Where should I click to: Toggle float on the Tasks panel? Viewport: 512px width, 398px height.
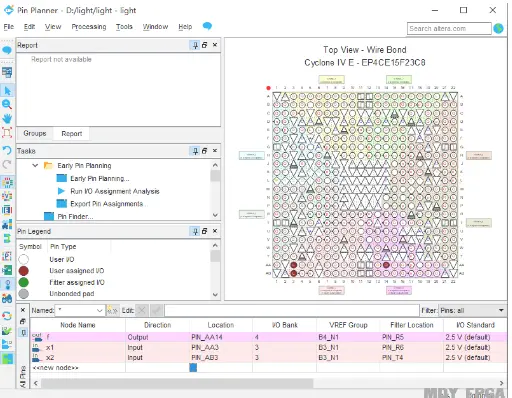coord(205,151)
